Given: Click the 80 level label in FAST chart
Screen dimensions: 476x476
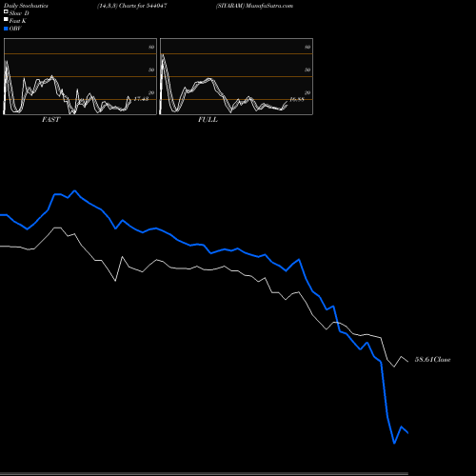Looking at the screenshot, I should coord(151,47).
